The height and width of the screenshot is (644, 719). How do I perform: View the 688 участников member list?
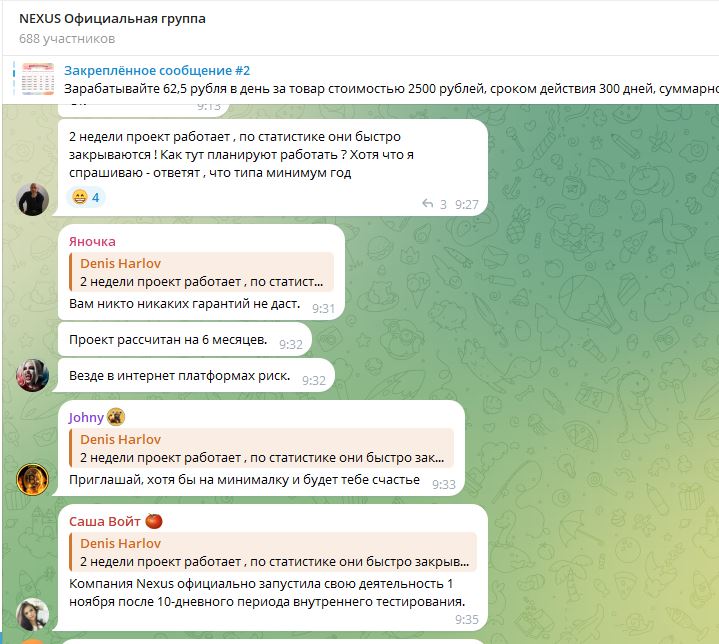click(x=67, y=39)
